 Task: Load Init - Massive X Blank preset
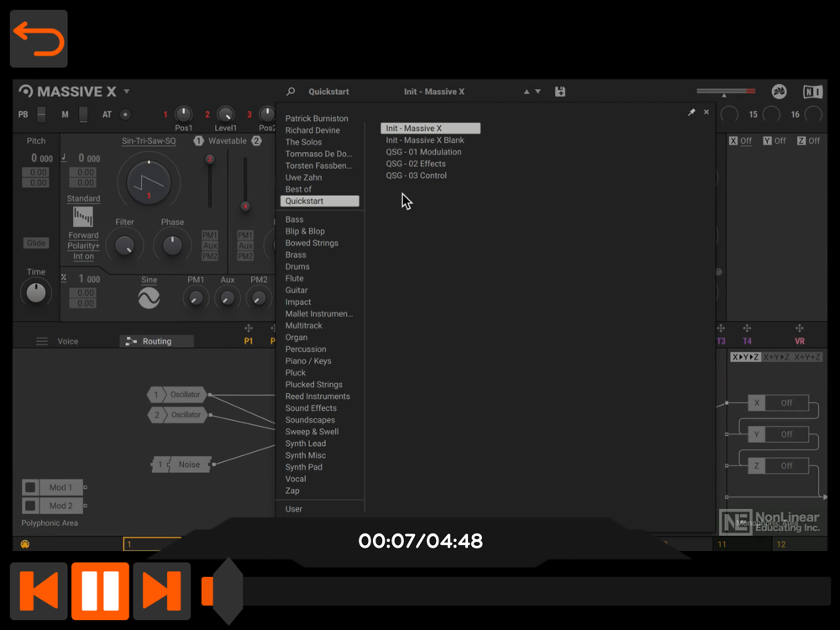(425, 140)
